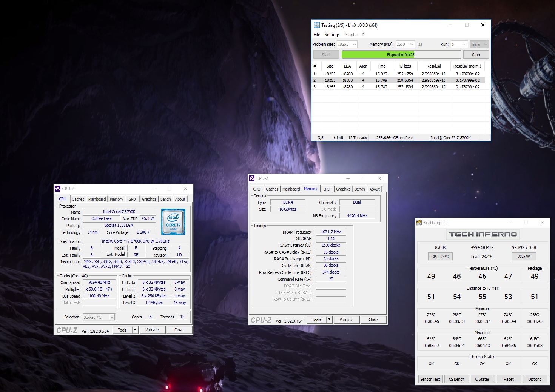The width and height of the screenshot is (555, 392).
Task: Click Close in the CPU-Z Memory window
Action: click(373, 320)
